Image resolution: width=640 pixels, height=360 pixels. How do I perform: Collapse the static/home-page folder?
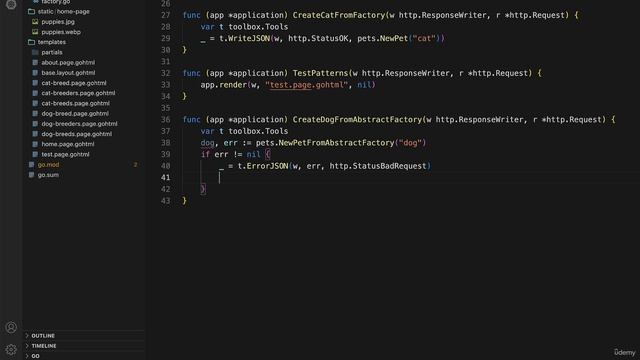64,11
